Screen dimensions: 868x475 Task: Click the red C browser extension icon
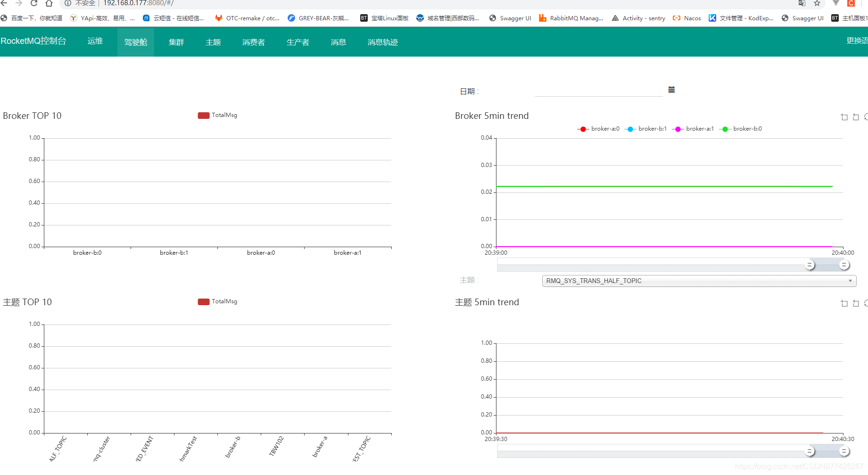pos(851,3)
